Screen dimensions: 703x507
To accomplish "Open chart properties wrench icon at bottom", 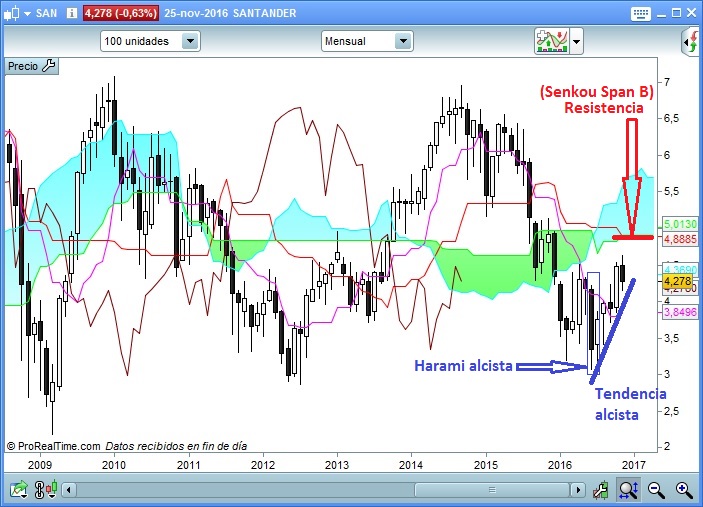I will 601,490.
